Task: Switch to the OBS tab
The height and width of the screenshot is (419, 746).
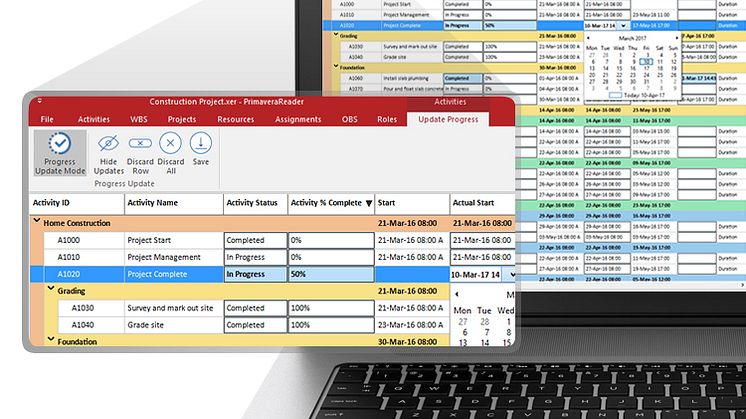Action: (x=349, y=119)
